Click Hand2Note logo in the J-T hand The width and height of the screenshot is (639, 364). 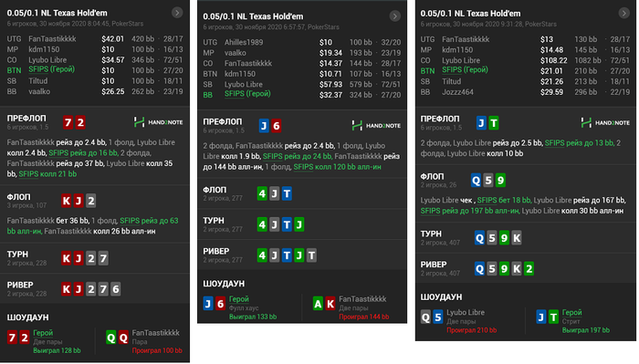pos(605,122)
